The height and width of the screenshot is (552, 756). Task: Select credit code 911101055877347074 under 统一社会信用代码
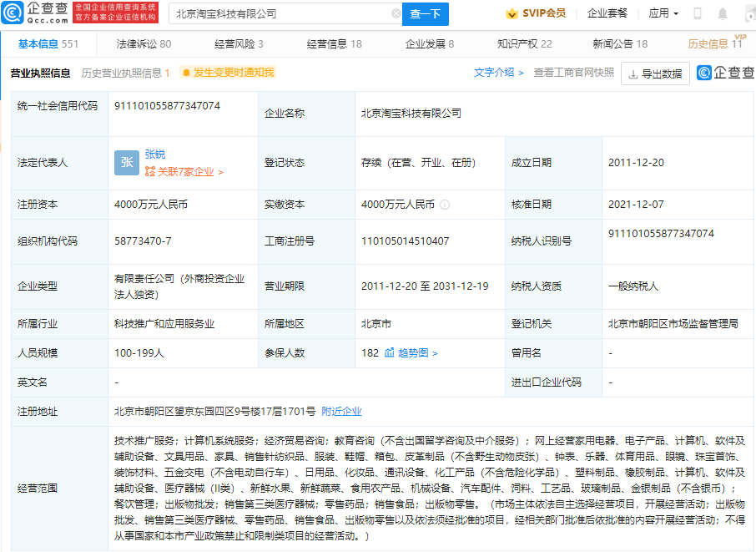pos(167,106)
